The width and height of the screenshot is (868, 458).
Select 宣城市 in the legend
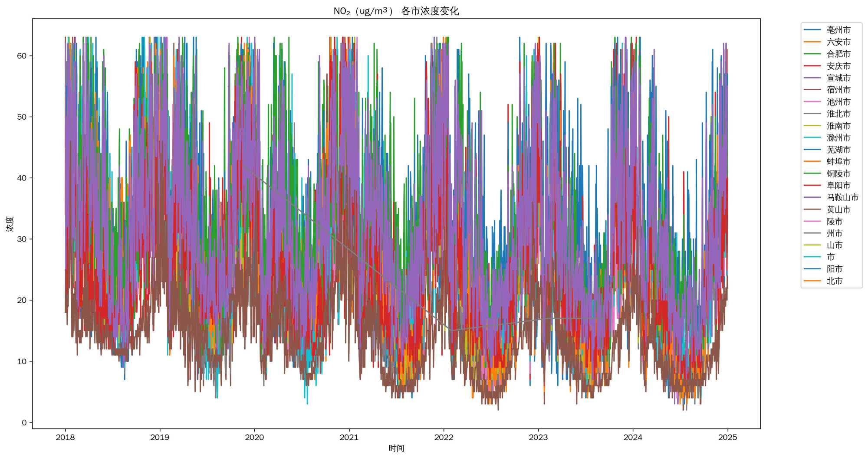tap(838, 78)
